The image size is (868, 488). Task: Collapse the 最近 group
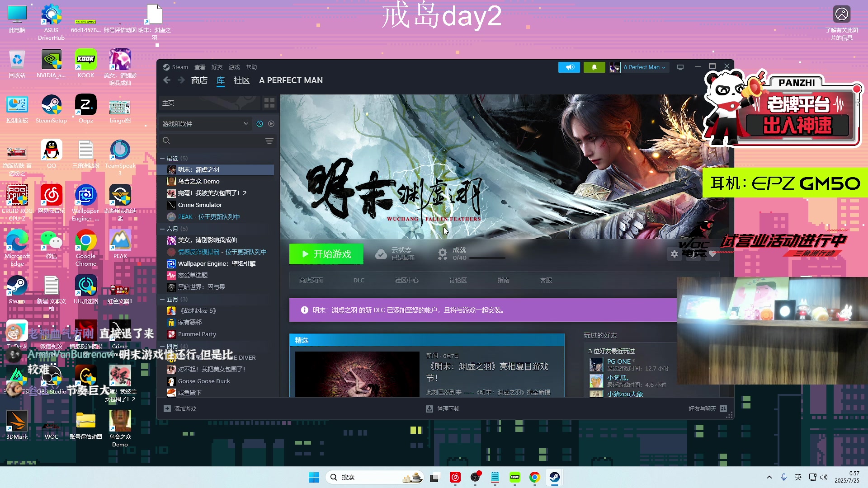coord(162,158)
